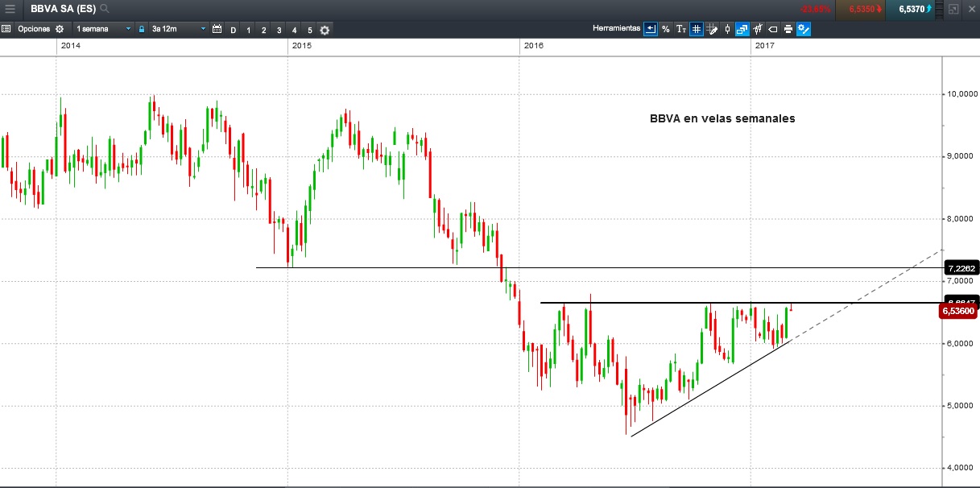Expand the '1 semana' interval dropdown
Screen dimensions: 980x488
click(x=103, y=29)
